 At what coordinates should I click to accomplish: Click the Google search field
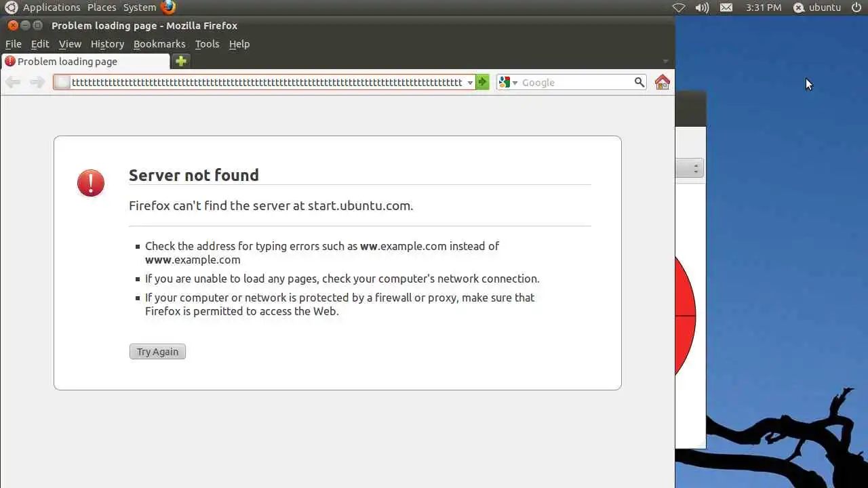tap(576, 83)
